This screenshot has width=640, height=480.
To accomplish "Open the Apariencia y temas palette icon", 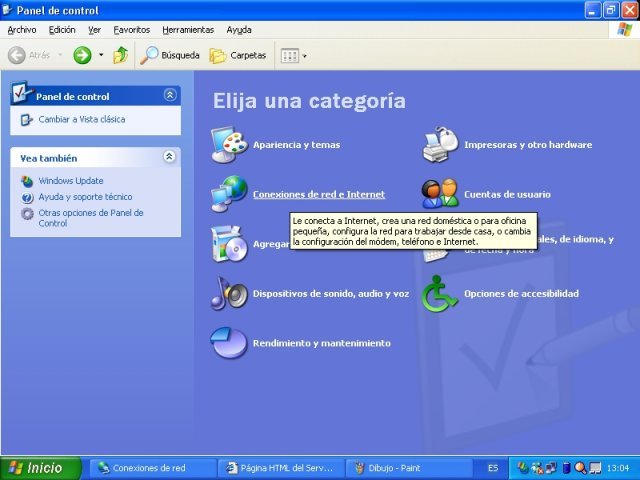I will coord(229,145).
